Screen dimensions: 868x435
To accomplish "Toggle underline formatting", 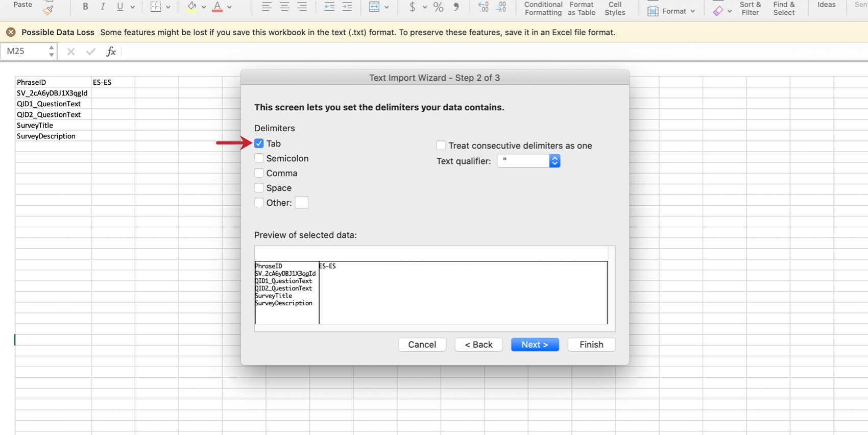I will coord(120,7).
